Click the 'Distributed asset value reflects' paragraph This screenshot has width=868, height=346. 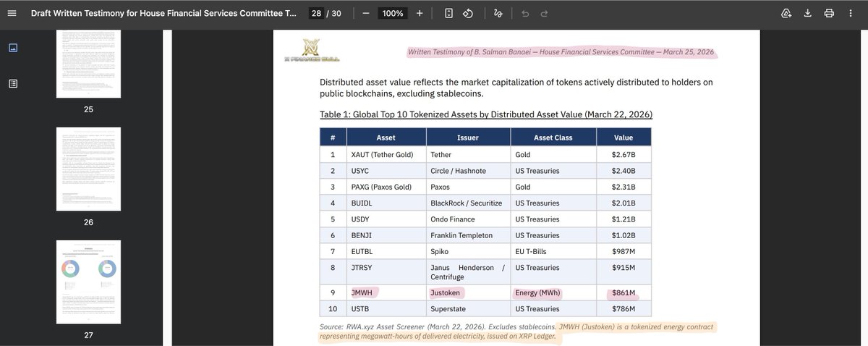[x=516, y=88]
